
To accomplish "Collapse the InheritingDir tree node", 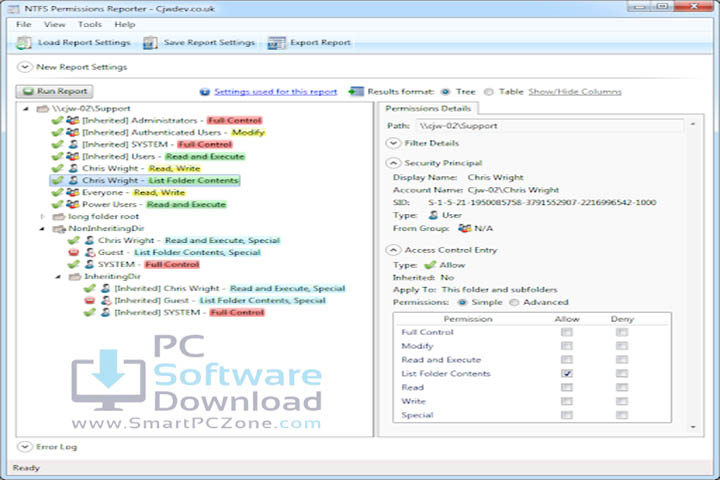I will click(x=58, y=277).
